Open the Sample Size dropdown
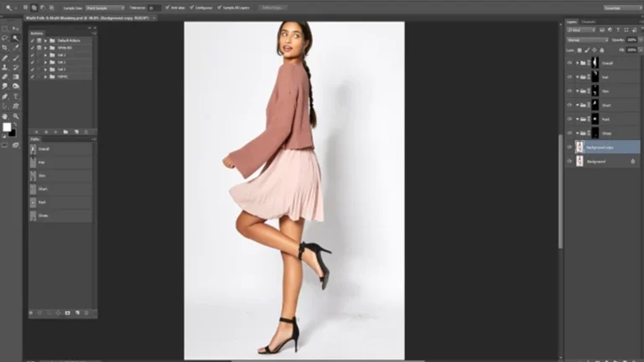Image resolution: width=644 pixels, height=362 pixels. 104,8
